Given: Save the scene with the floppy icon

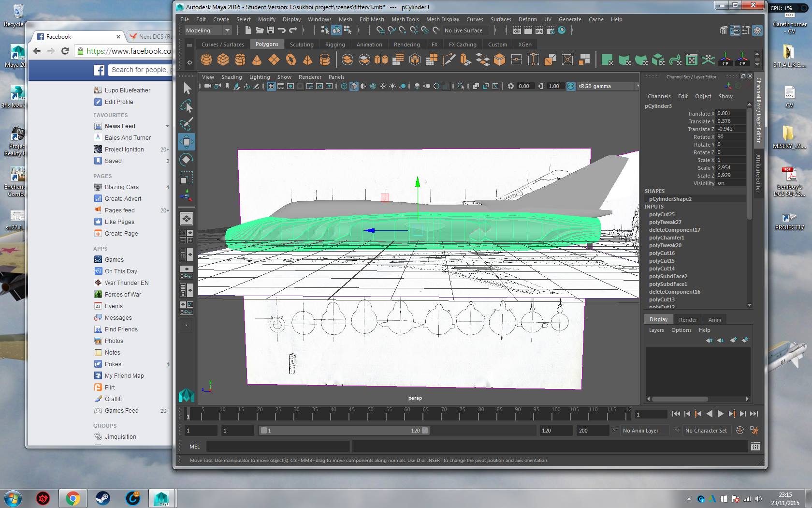Looking at the screenshot, I should point(271,30).
